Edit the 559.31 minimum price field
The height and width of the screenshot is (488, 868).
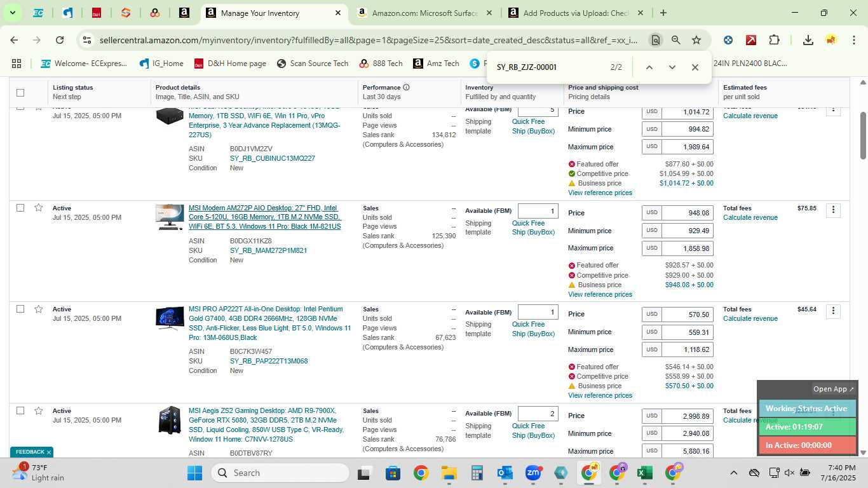[687, 332]
